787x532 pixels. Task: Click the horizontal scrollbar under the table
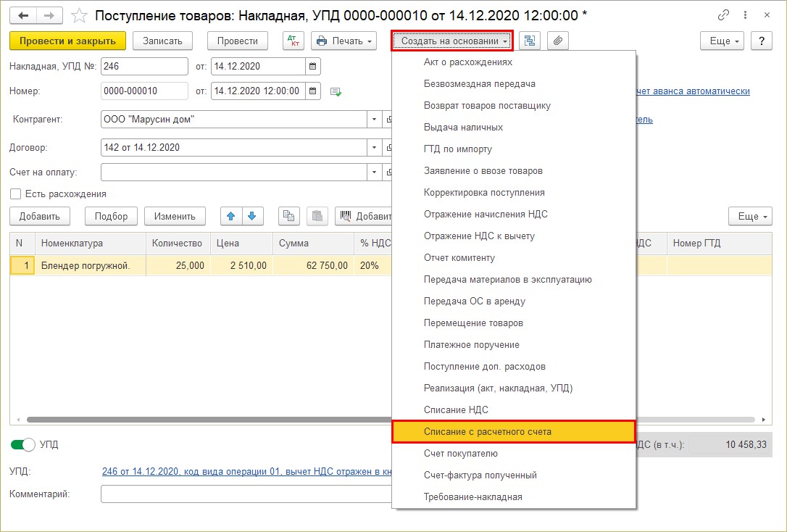coord(391,420)
